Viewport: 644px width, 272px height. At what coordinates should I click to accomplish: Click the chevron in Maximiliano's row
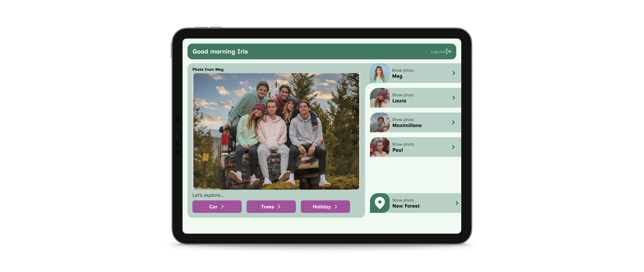pyautogui.click(x=453, y=122)
